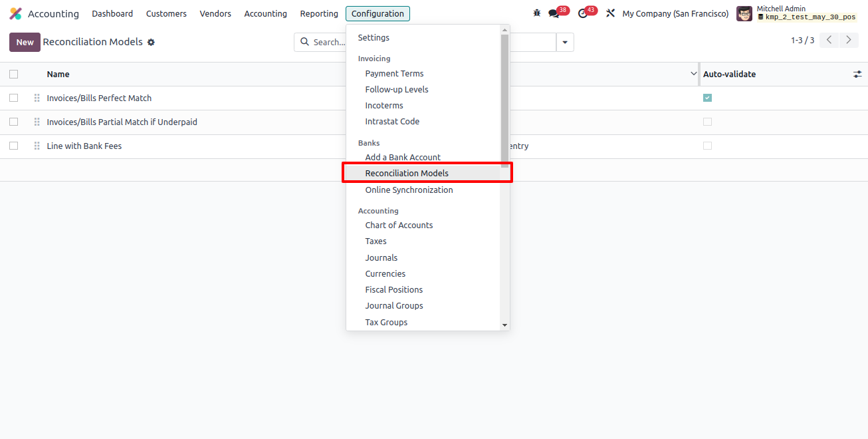
Task: Close the Configuration menu
Action: (378, 13)
